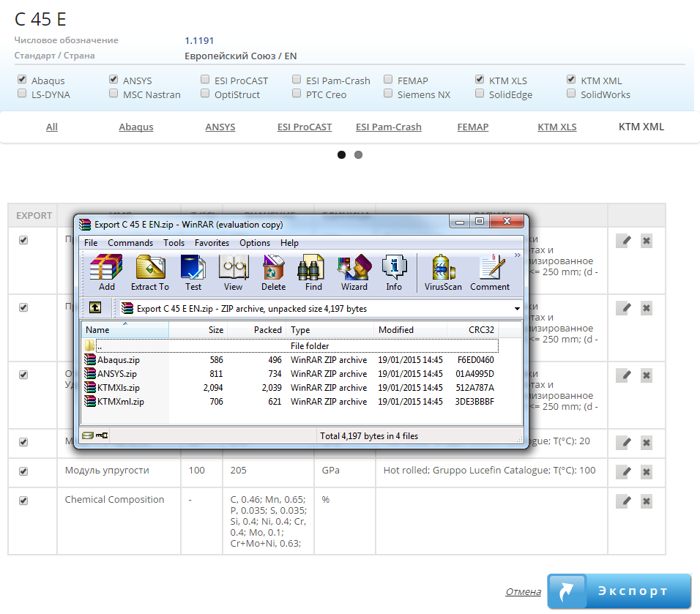
Task: Open the Tools menu
Action: pyautogui.click(x=174, y=243)
